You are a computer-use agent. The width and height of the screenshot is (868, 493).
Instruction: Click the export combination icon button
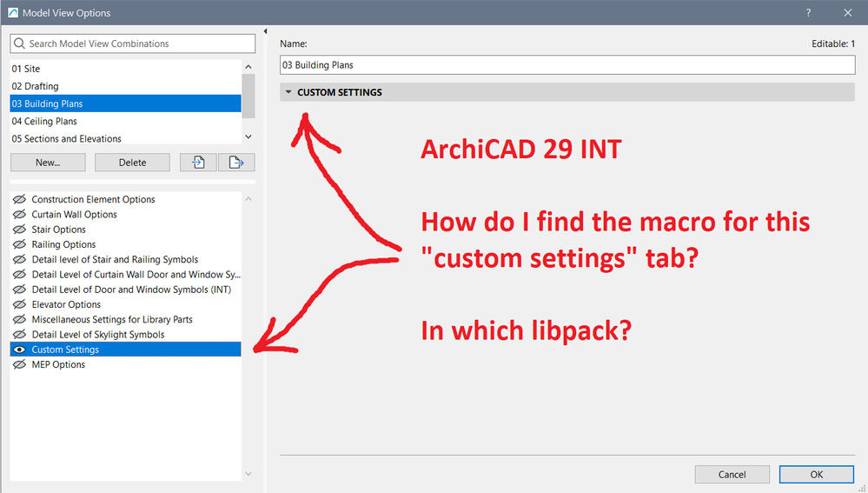click(x=236, y=163)
